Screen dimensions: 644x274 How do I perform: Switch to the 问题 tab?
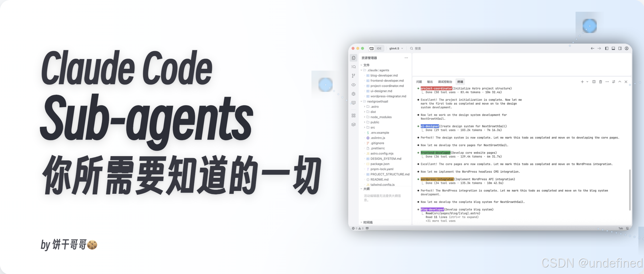pyautogui.click(x=419, y=82)
